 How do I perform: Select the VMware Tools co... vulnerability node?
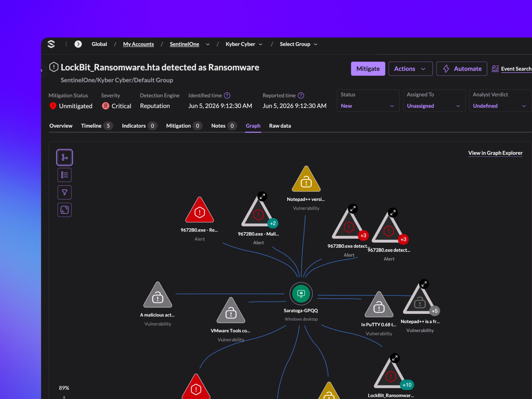coord(231,311)
